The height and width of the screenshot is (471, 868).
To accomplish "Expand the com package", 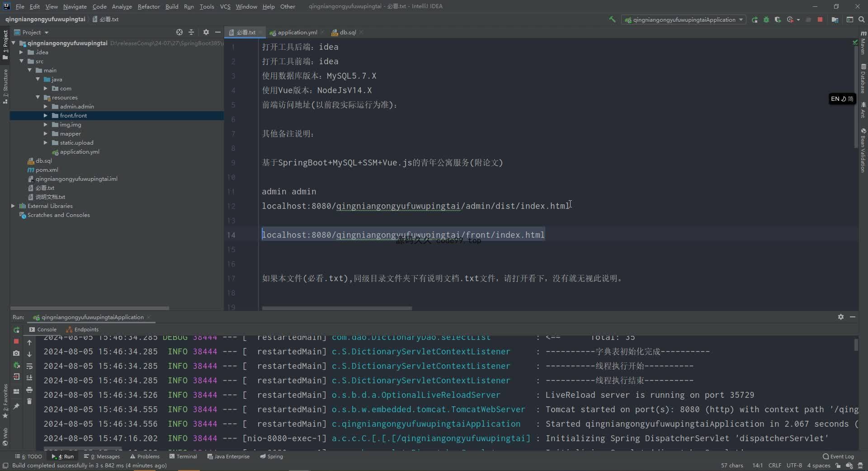I will [x=45, y=89].
